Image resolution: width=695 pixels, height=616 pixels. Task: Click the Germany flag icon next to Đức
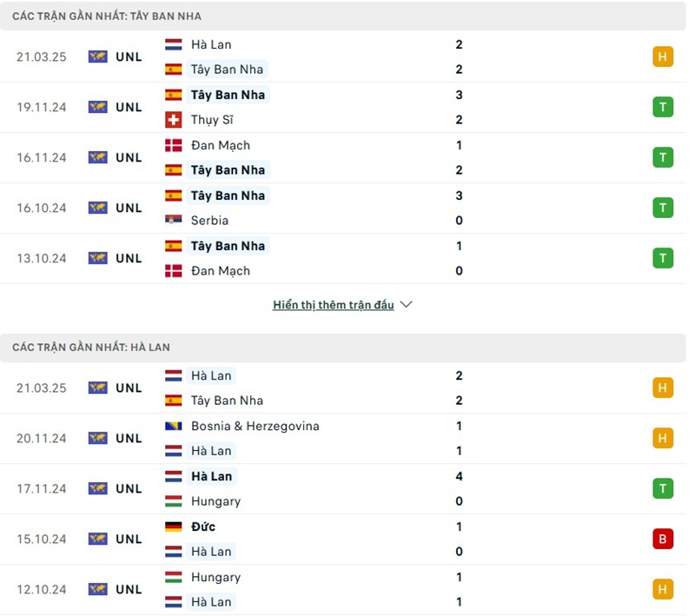pos(174,527)
